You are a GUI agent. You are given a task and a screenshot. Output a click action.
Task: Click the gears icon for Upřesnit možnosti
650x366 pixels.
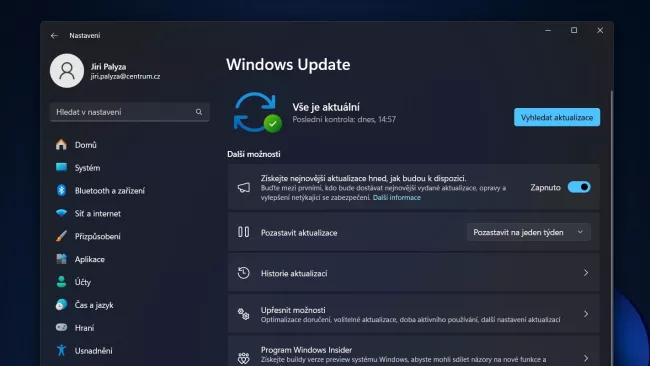[244, 314]
